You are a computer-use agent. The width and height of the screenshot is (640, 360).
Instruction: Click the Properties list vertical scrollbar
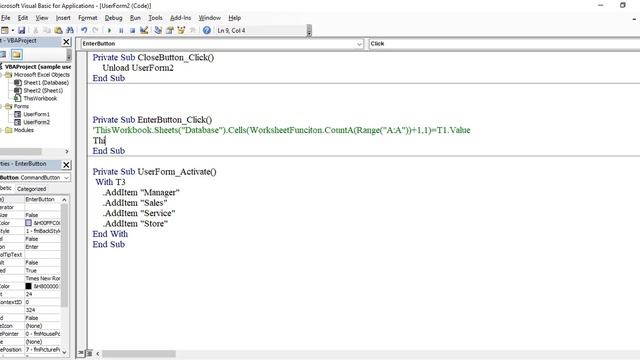[x=64, y=255]
